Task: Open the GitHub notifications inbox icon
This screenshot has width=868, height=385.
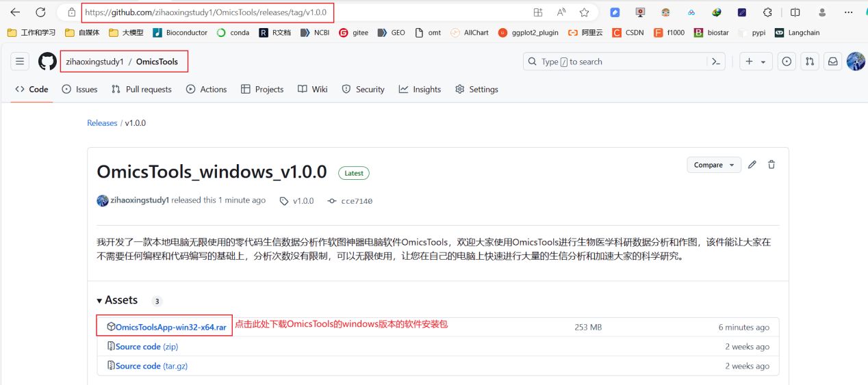Action: coord(833,62)
